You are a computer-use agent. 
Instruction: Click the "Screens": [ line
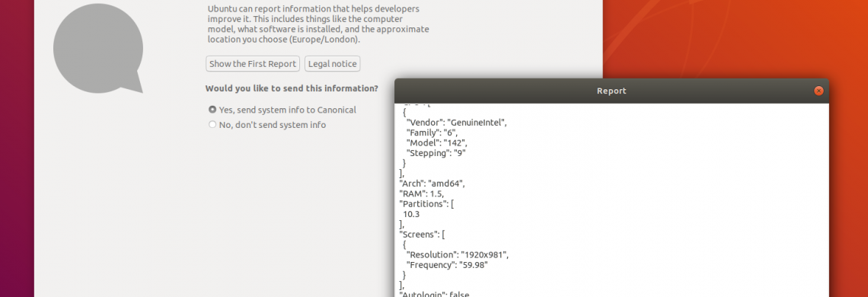pyautogui.click(x=422, y=235)
